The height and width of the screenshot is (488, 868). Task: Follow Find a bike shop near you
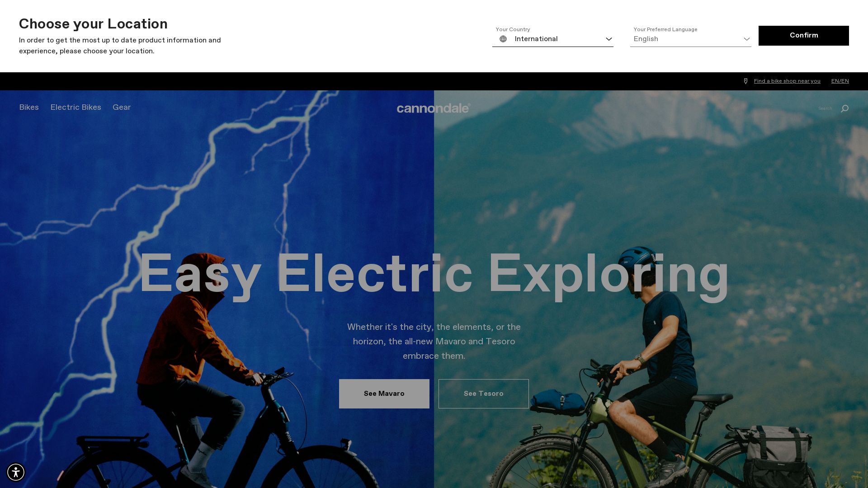pyautogui.click(x=787, y=81)
